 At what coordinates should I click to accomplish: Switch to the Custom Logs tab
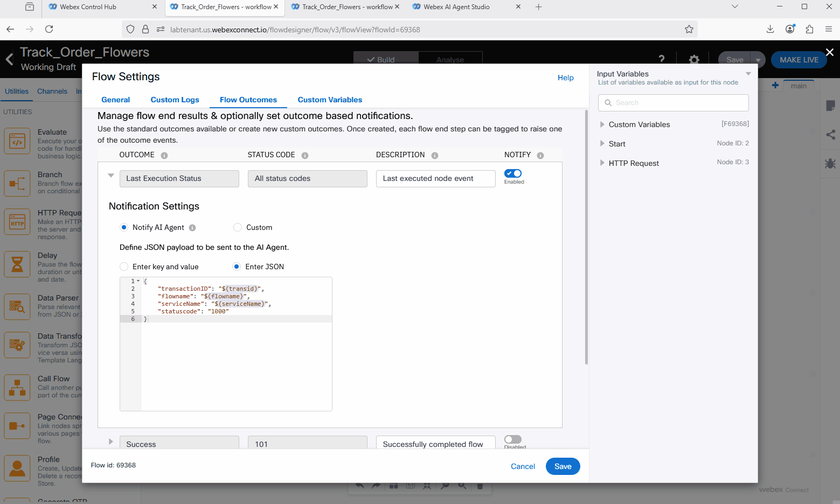coord(175,100)
